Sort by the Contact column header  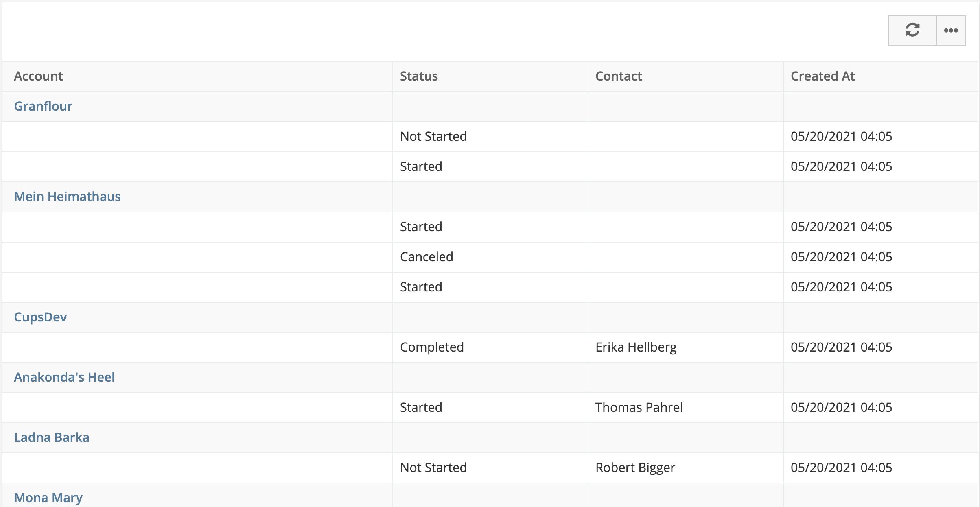point(619,76)
